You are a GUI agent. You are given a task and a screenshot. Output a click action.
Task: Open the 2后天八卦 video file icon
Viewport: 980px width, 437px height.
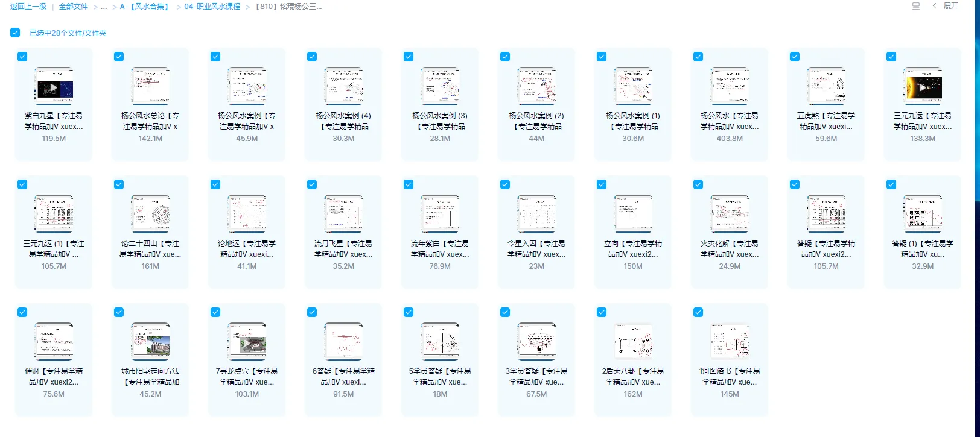tap(633, 342)
